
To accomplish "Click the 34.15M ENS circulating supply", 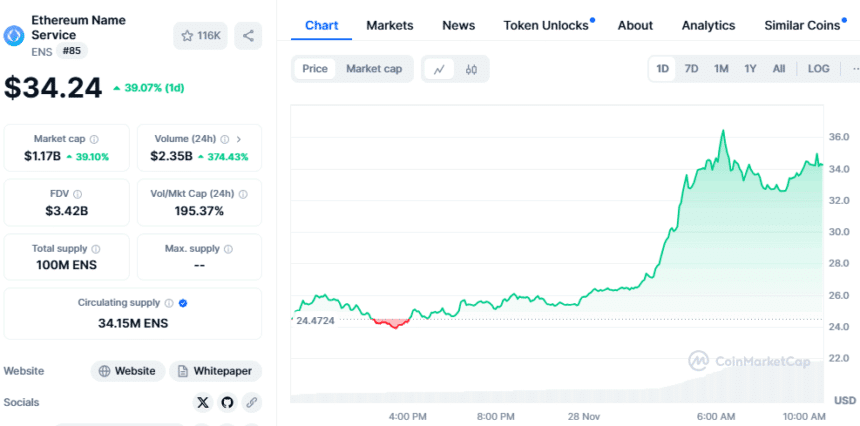I will click(133, 323).
